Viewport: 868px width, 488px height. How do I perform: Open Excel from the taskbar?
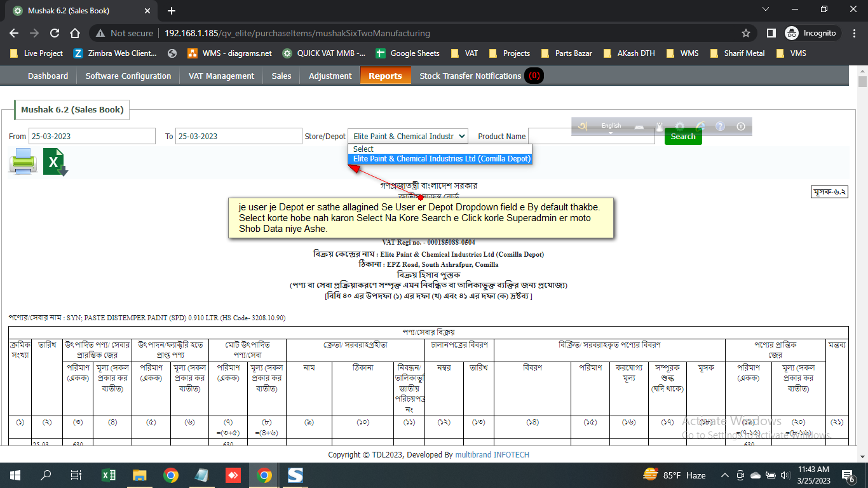click(109, 475)
